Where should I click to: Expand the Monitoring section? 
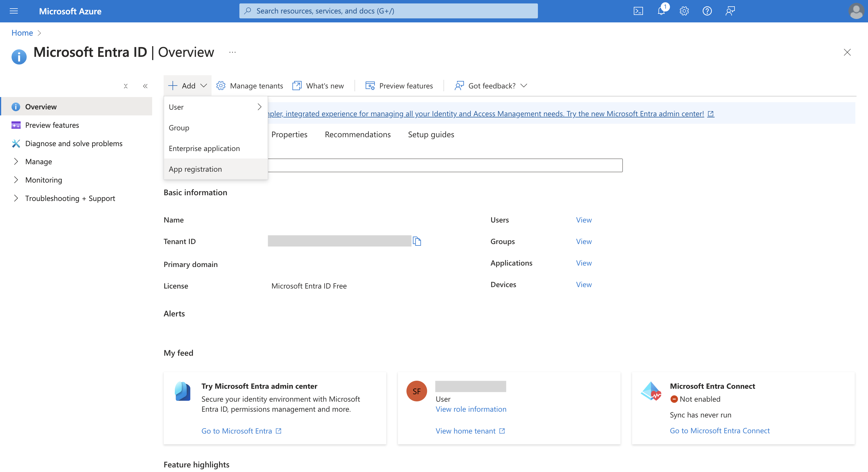click(x=43, y=180)
